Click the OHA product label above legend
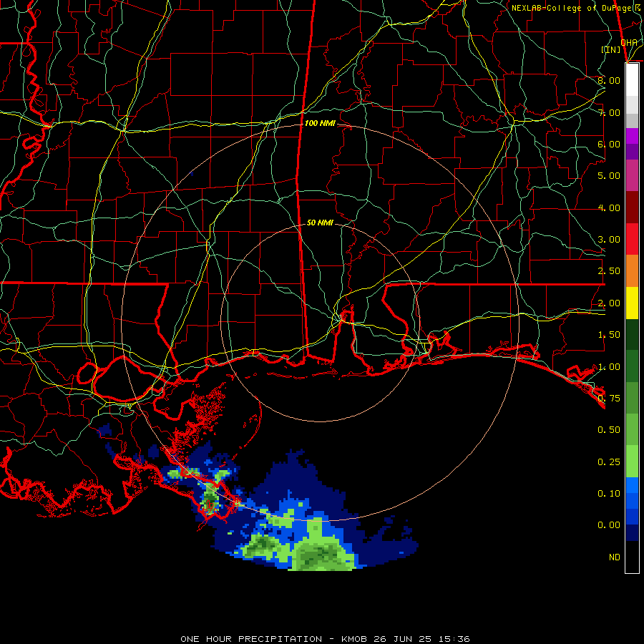This screenshot has width=644, height=644. click(629, 42)
